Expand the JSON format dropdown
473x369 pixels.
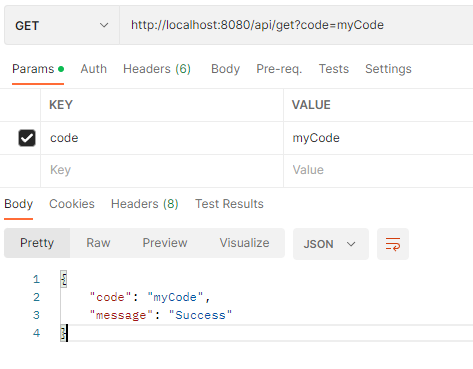[331, 244]
